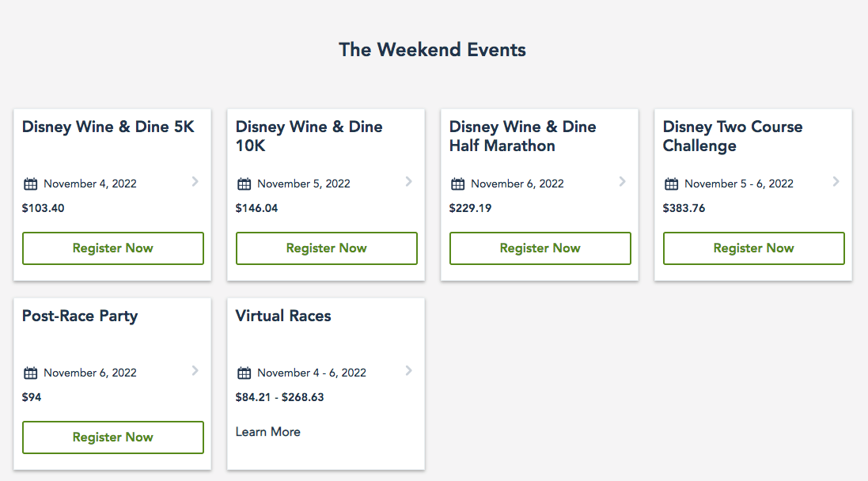Click calendar icon on Virtual Races card
Screen dimensions: 868x481
tap(244, 373)
